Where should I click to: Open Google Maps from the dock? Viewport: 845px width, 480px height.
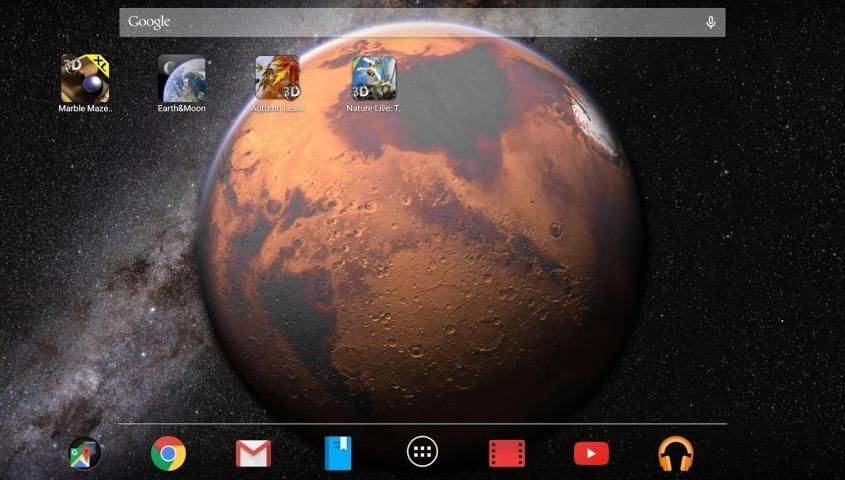[84, 454]
